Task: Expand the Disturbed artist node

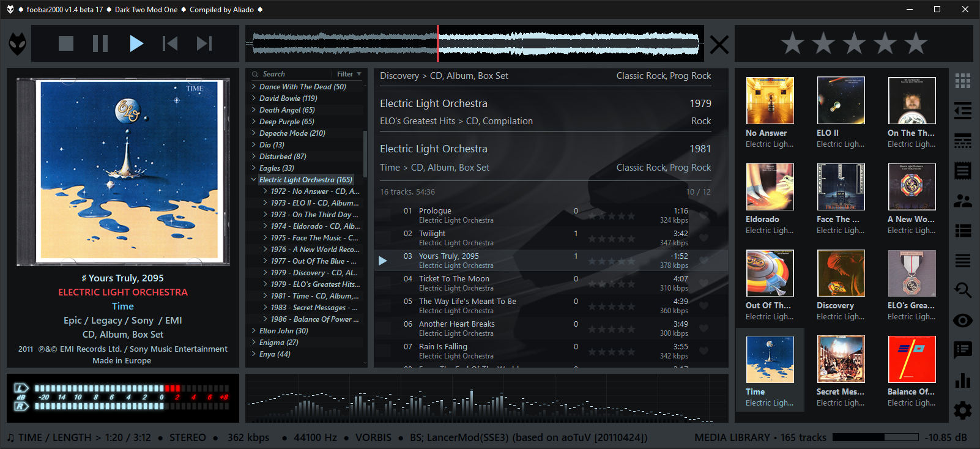Action: coord(254,157)
